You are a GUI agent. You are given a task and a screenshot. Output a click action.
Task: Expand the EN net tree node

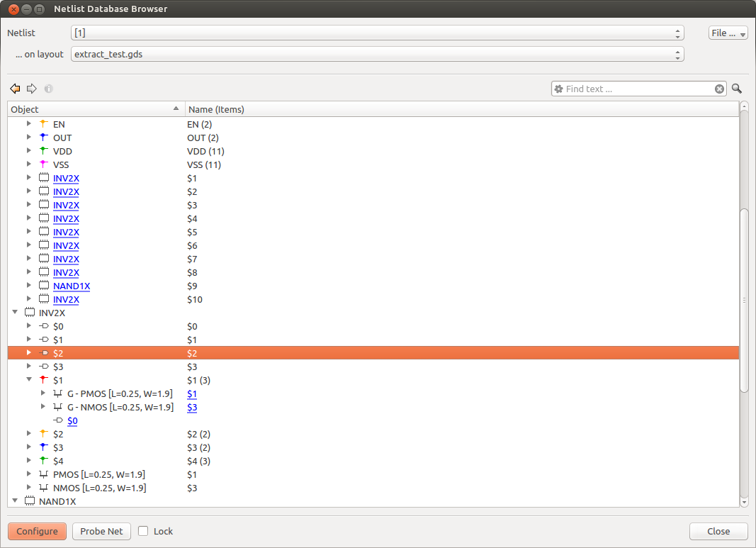pyautogui.click(x=29, y=124)
